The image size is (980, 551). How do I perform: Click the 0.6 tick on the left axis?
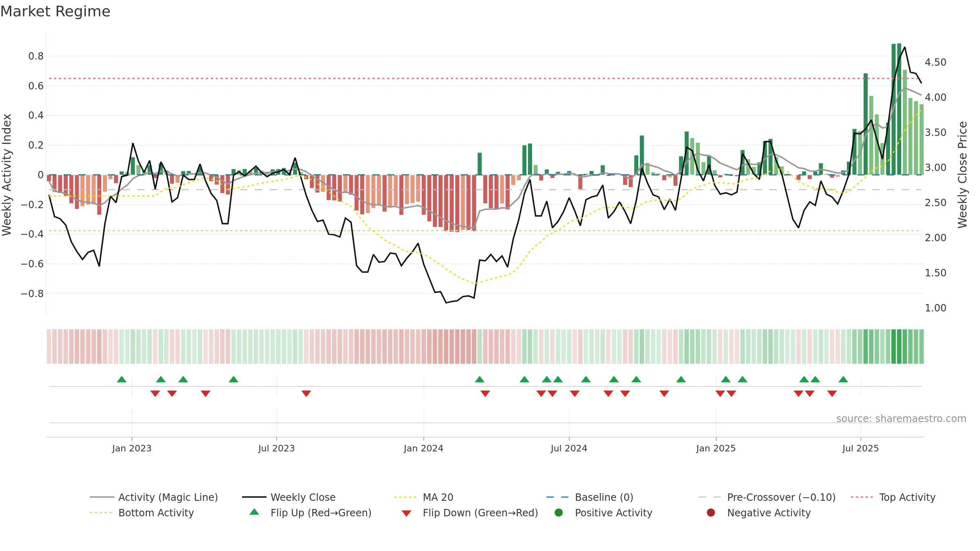(x=36, y=86)
